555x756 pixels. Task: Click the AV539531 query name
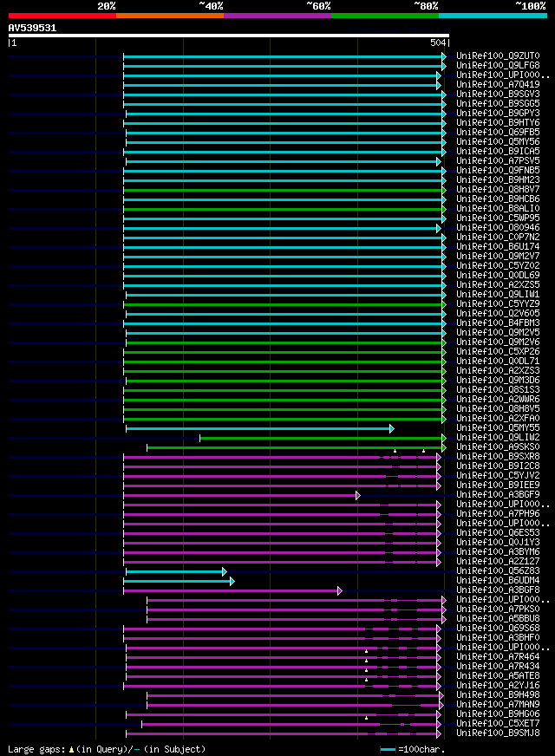tap(32, 28)
